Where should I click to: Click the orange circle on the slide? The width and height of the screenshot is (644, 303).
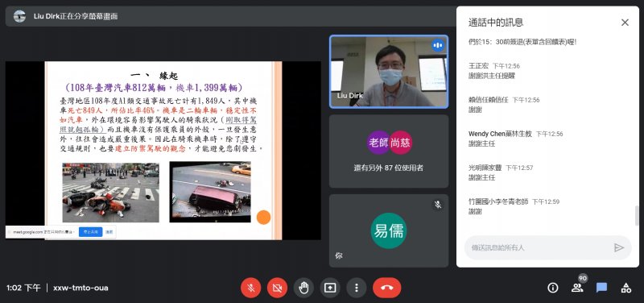263,217
